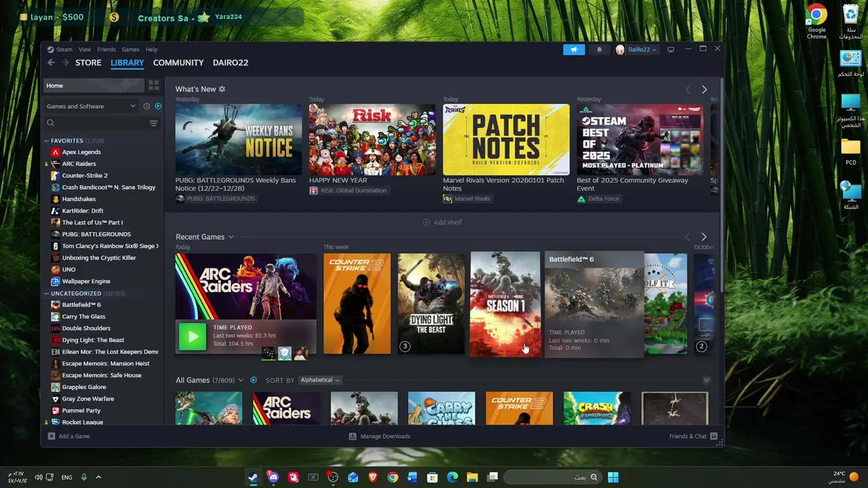The image size is (868, 488).
Task: Open Games and Software filter dropdown
Action: [x=91, y=106]
